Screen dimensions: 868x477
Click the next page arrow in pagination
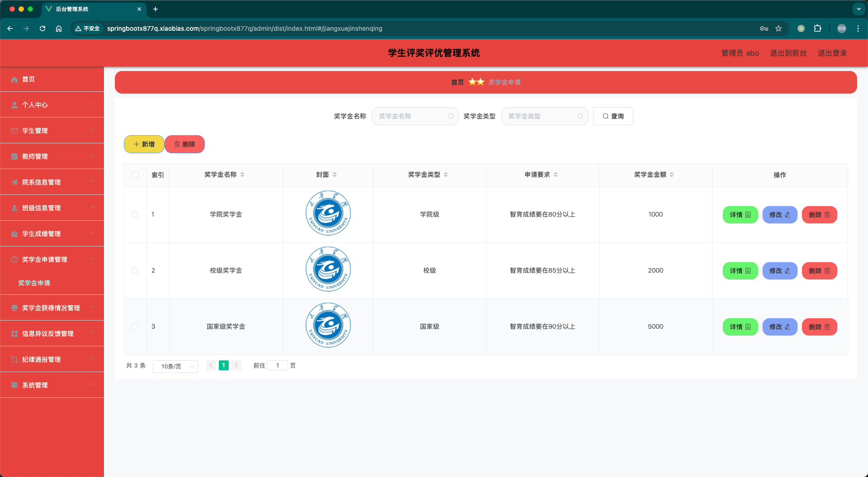[x=236, y=365]
